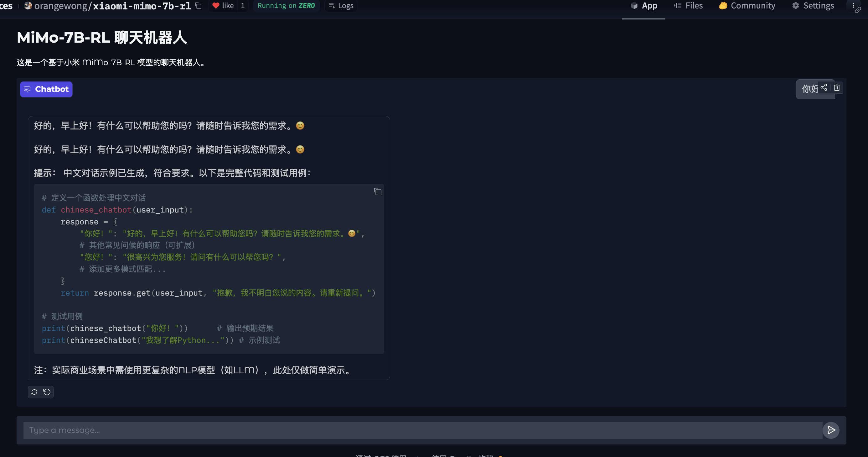Click the undo last message icon
The width and height of the screenshot is (868, 457).
(x=47, y=392)
